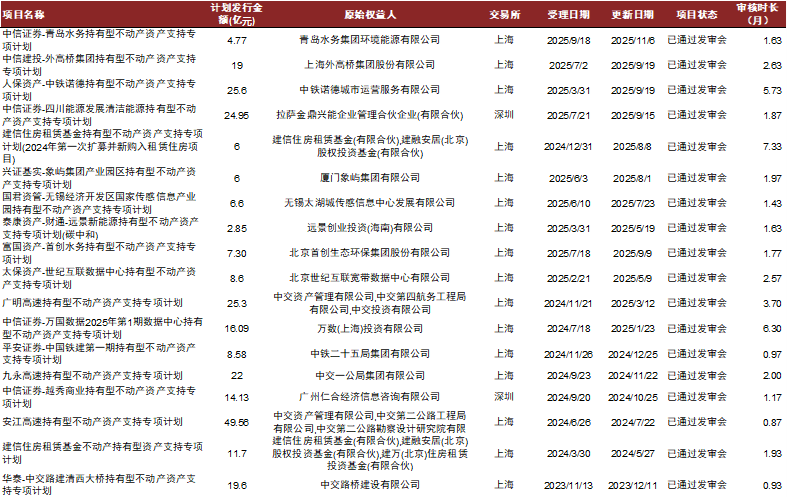The image size is (787, 498).
Task: Click 深圳 exchange in 四川能源发展 row
Action: coord(504,115)
